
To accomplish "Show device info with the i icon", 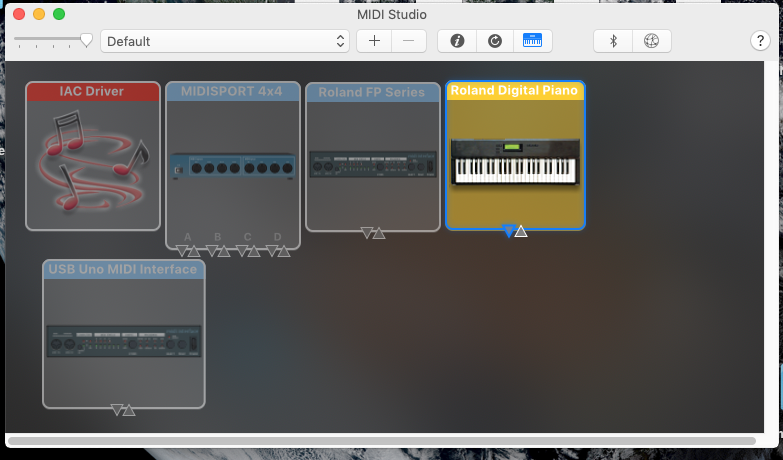I will coord(457,41).
